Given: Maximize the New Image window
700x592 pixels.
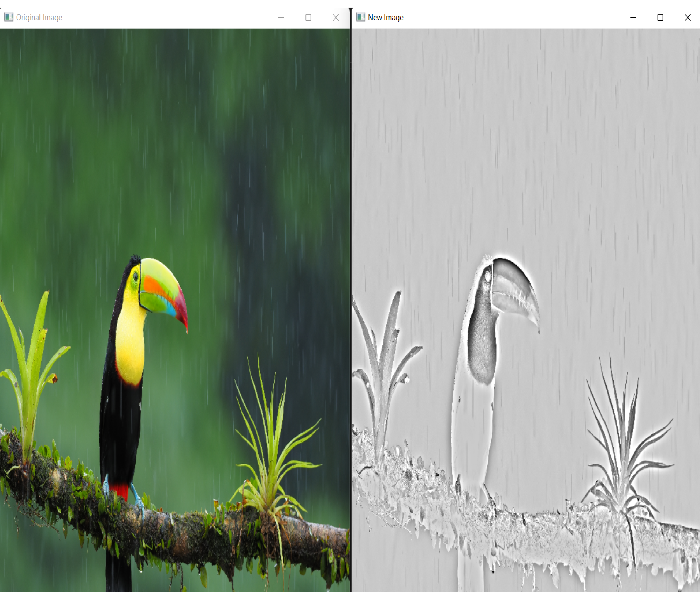Looking at the screenshot, I should [x=660, y=17].
